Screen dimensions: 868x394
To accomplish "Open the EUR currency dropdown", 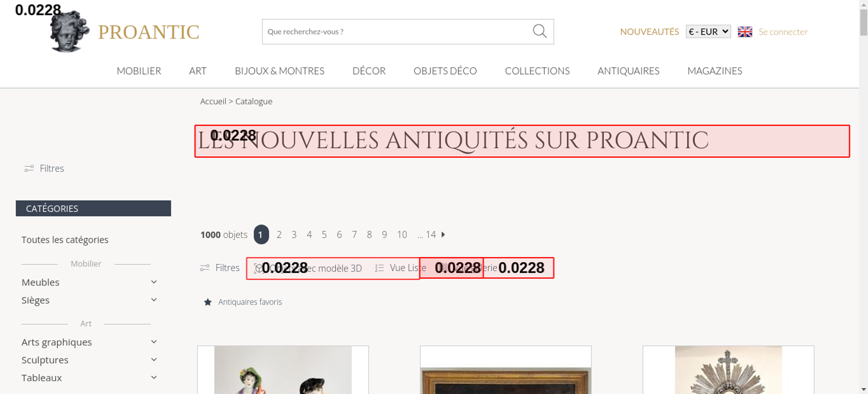I will tap(708, 32).
